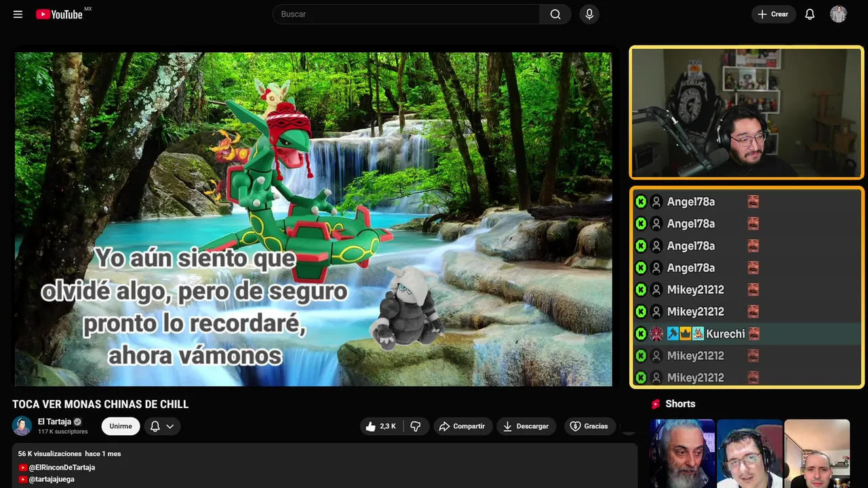Start voice search with microphone icon
868x488 pixels.
pos(589,14)
